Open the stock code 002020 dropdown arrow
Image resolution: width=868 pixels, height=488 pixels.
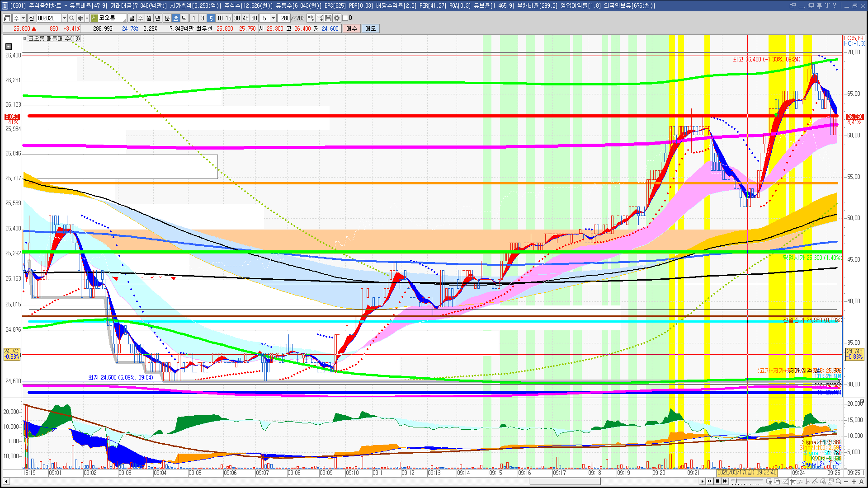64,18
